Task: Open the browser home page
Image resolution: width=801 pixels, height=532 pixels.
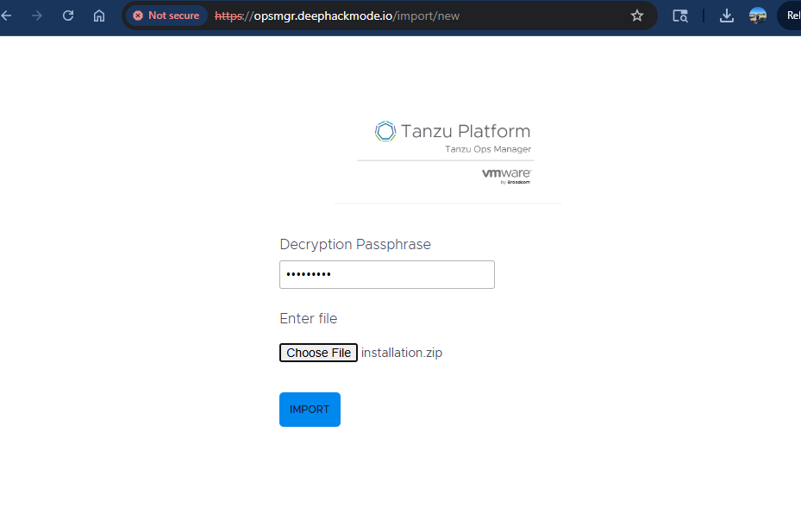Action: click(x=99, y=16)
